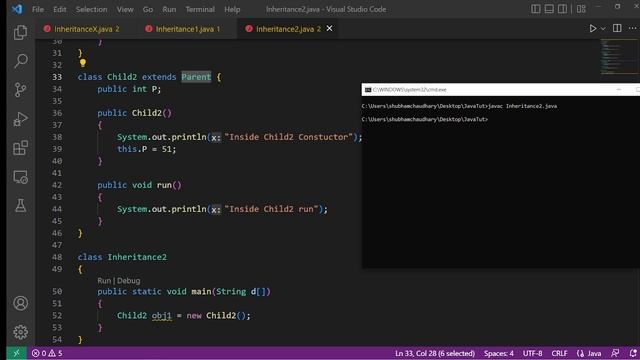Click line number 50 in gutter

coord(57,291)
